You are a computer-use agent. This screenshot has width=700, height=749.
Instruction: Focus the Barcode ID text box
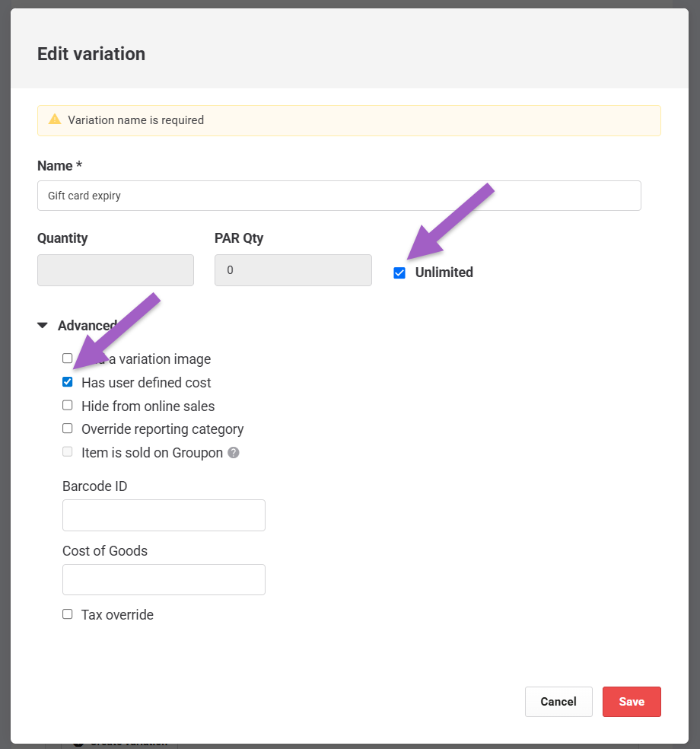(164, 515)
